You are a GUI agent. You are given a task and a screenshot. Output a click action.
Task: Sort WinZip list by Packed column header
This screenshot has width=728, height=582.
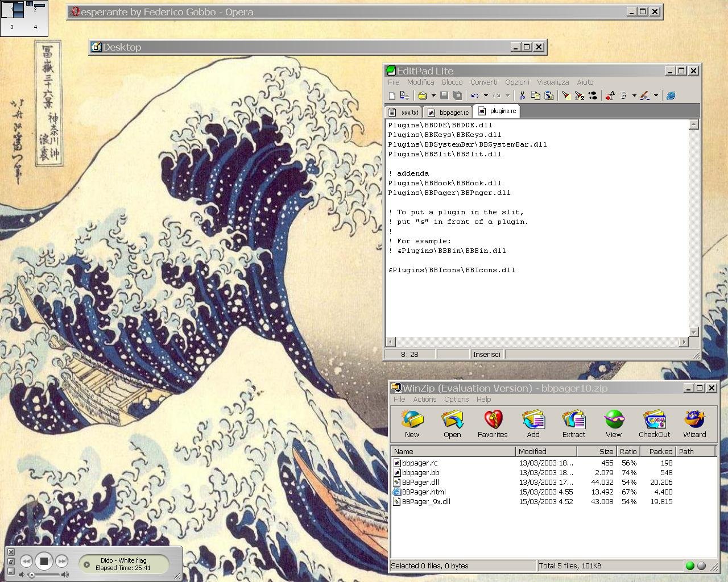(657, 451)
